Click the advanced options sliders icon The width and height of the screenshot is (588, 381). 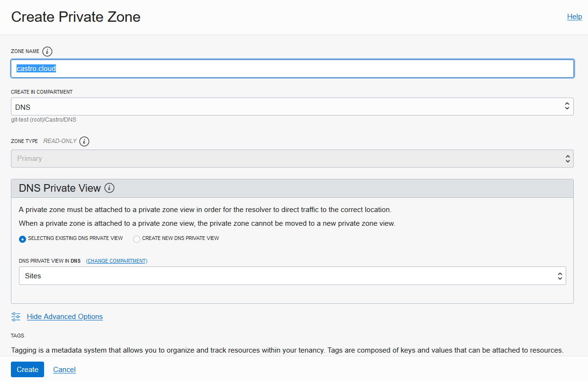[16, 317]
